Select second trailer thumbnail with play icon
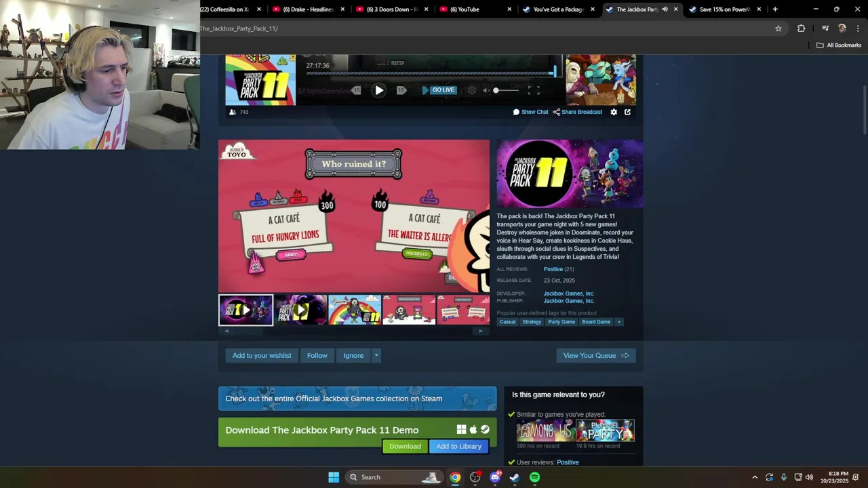This screenshot has width=868, height=488. click(300, 310)
